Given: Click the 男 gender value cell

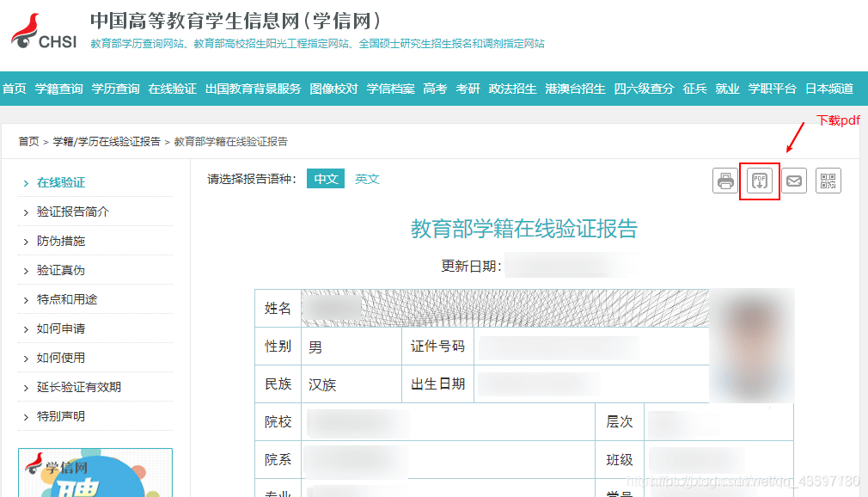Looking at the screenshot, I should point(351,347).
